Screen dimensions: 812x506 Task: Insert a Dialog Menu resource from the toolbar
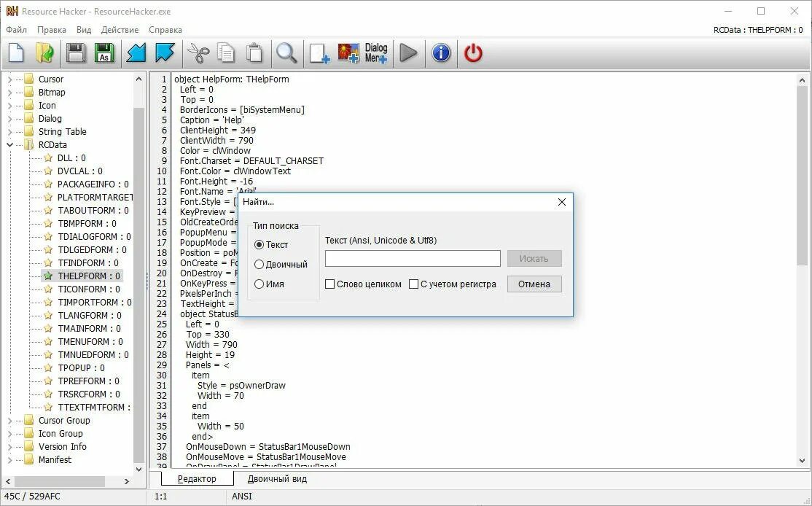pos(376,52)
